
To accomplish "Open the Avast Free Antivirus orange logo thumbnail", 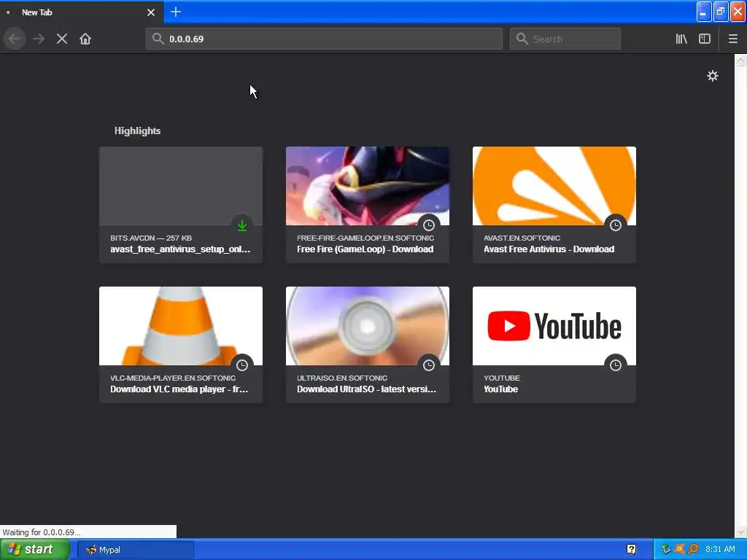I will point(554,186).
